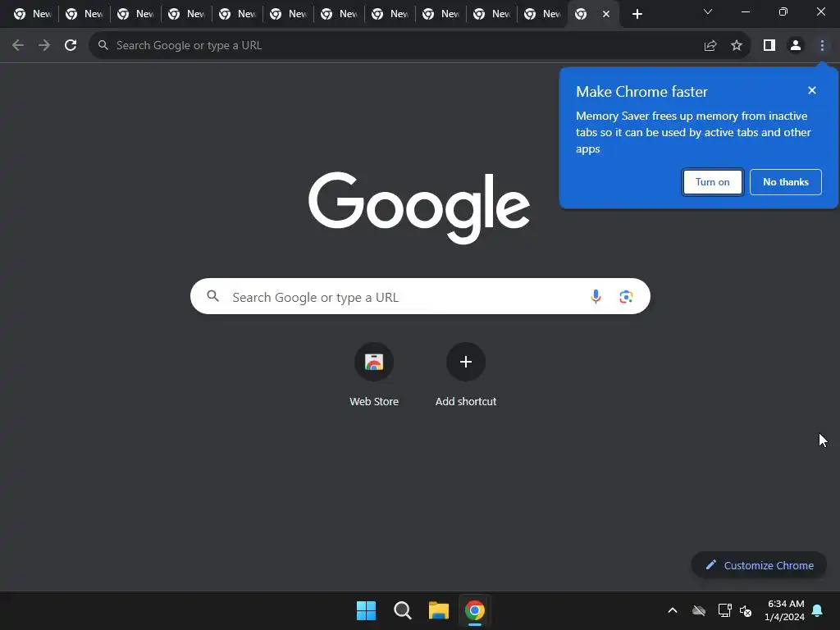Open Customize Chrome panel
The height and width of the screenshot is (630, 840).
(759, 565)
